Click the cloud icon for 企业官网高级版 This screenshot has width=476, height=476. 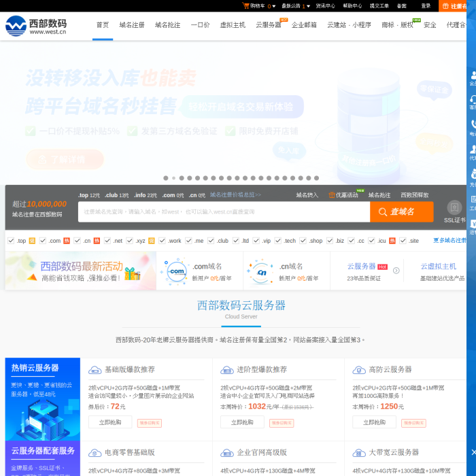pyautogui.click(x=226, y=453)
